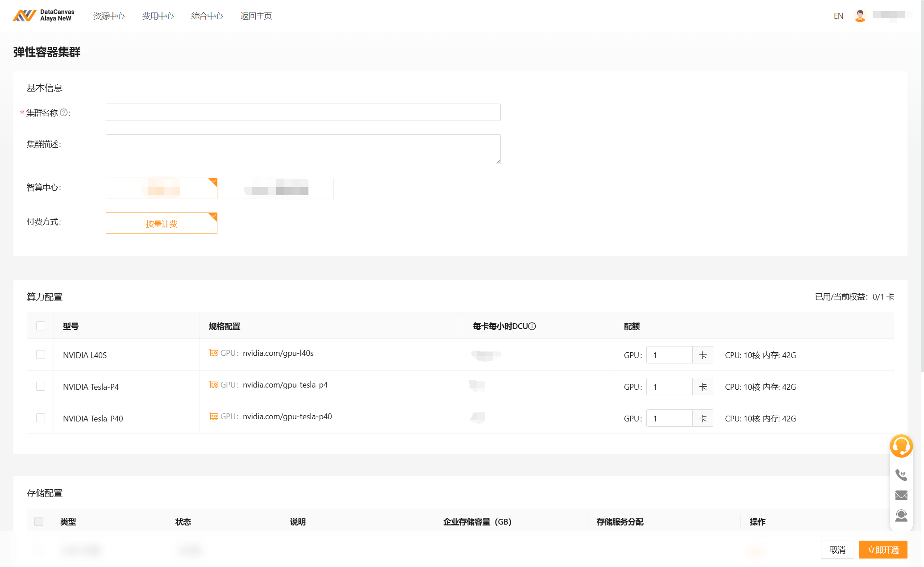Click the customer service agent icon

[x=901, y=516]
